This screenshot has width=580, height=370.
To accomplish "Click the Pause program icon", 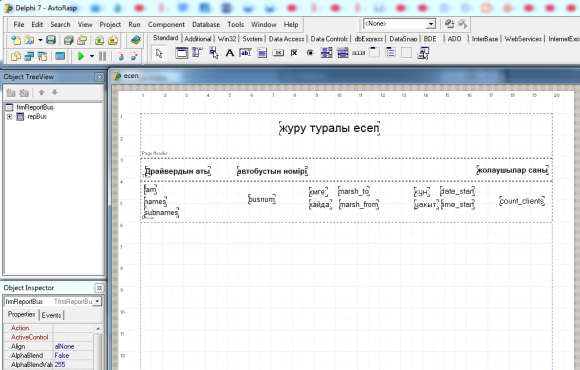I will tap(102, 56).
